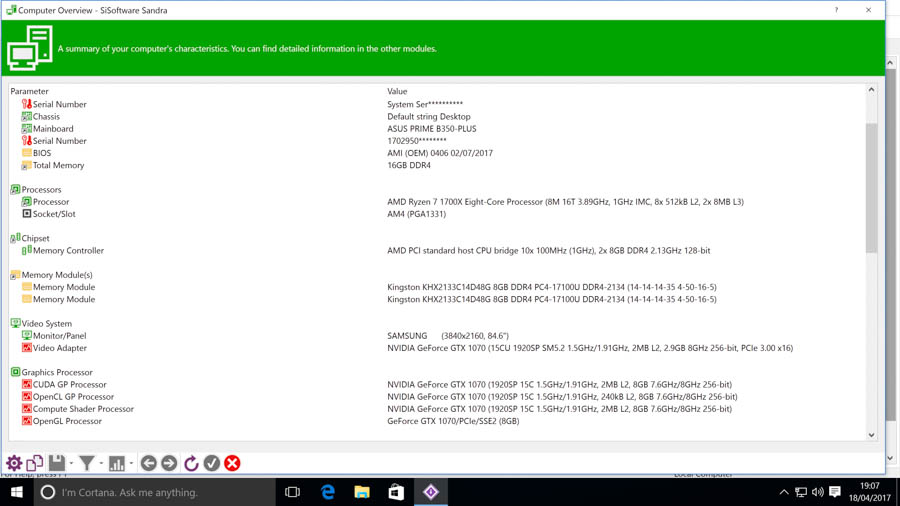The height and width of the screenshot is (506, 900).
Task: Open the Windows Start menu
Action: click(17, 492)
